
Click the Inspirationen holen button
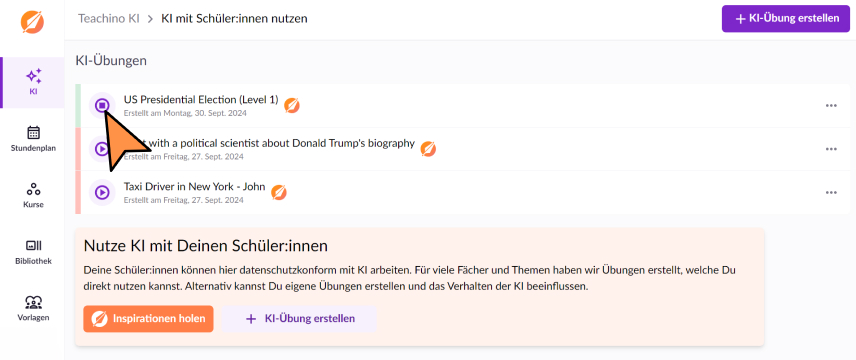tap(148, 318)
